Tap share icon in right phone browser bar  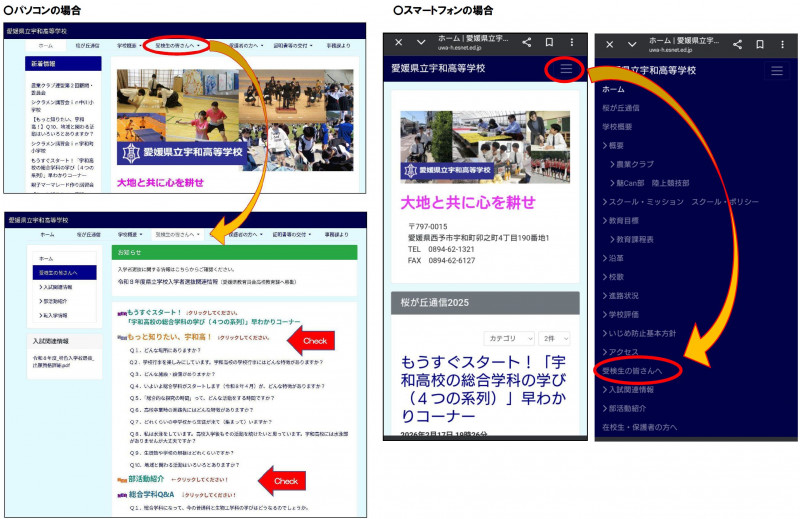737,44
